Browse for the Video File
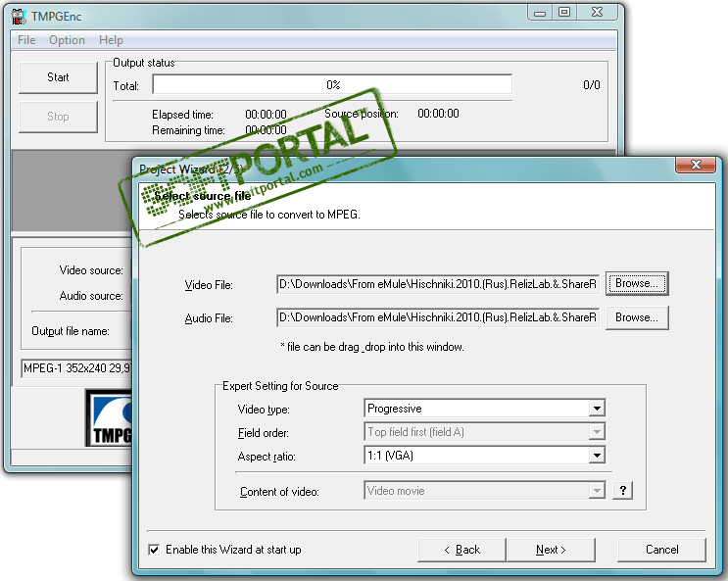 coord(637,283)
